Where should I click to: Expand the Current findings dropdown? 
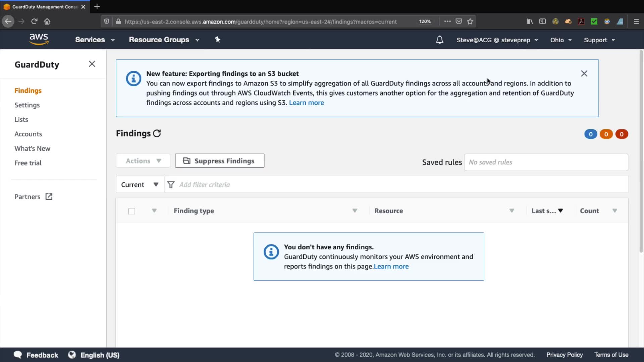pos(140,185)
